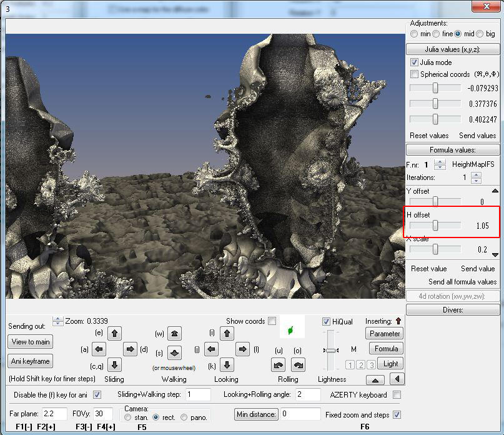Viewport: 504px width, 435px height.
Task: Toggle the Julia mode checkbox
Action: pos(414,62)
